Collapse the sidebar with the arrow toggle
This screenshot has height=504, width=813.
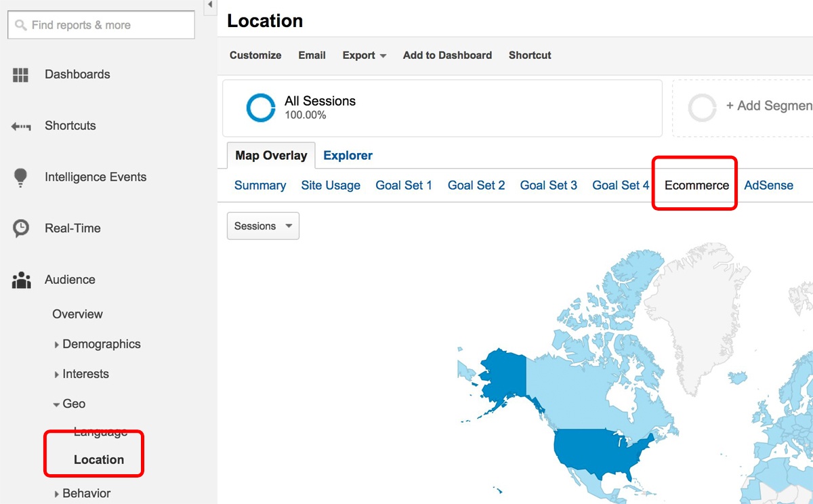[x=209, y=6]
